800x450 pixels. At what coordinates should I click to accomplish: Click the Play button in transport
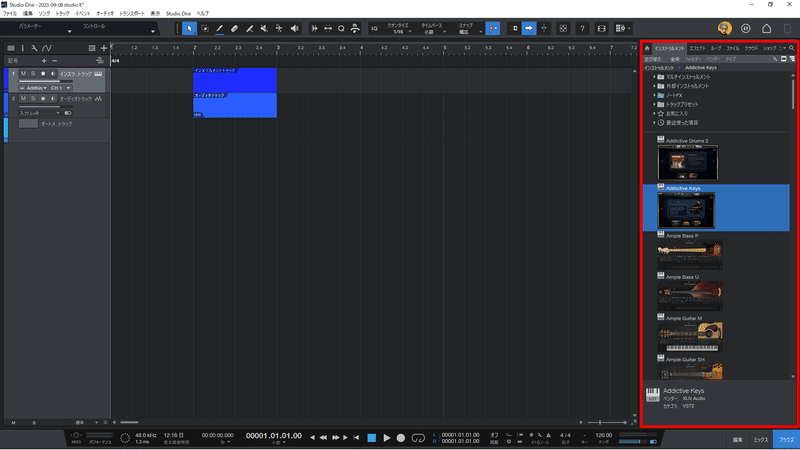point(387,438)
